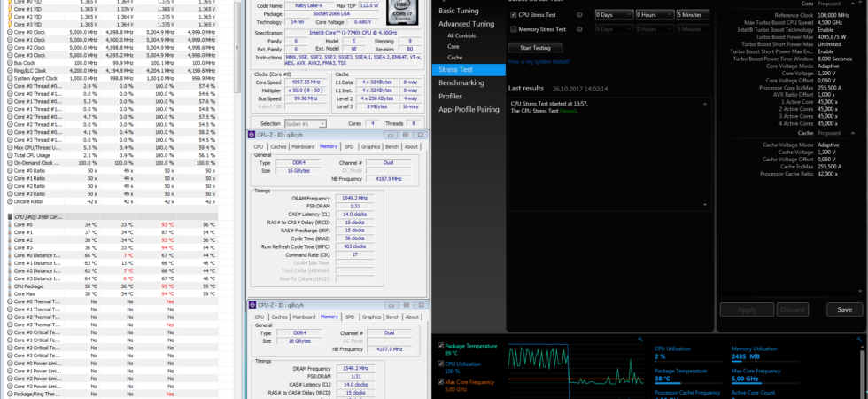Open Advanced Tuning in XTU sidebar

click(x=466, y=24)
